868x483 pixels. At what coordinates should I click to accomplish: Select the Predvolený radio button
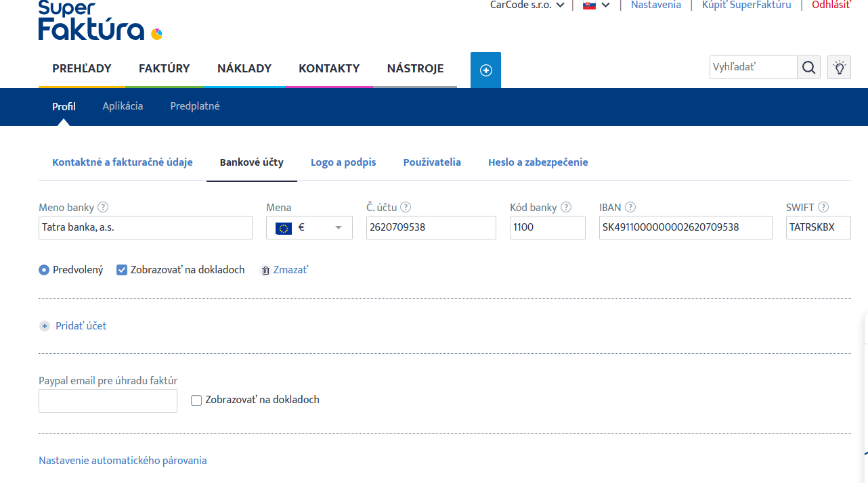click(x=44, y=270)
